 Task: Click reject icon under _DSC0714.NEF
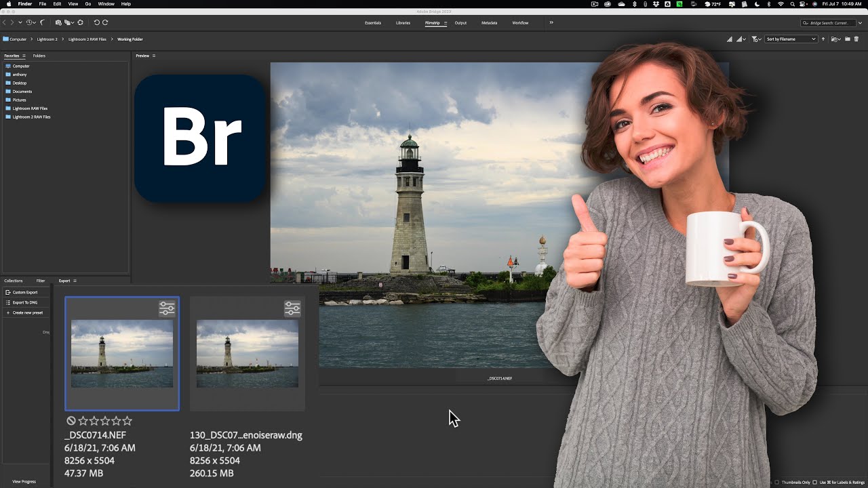(71, 421)
